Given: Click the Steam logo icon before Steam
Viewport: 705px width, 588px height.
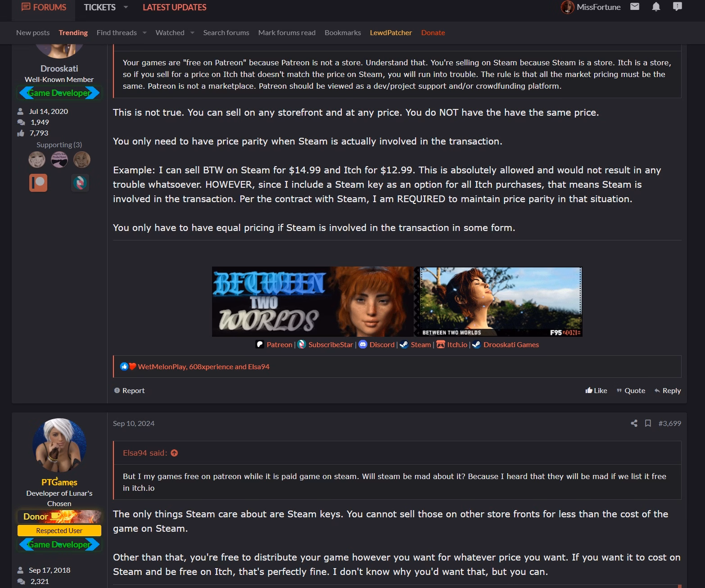Looking at the screenshot, I should [404, 344].
